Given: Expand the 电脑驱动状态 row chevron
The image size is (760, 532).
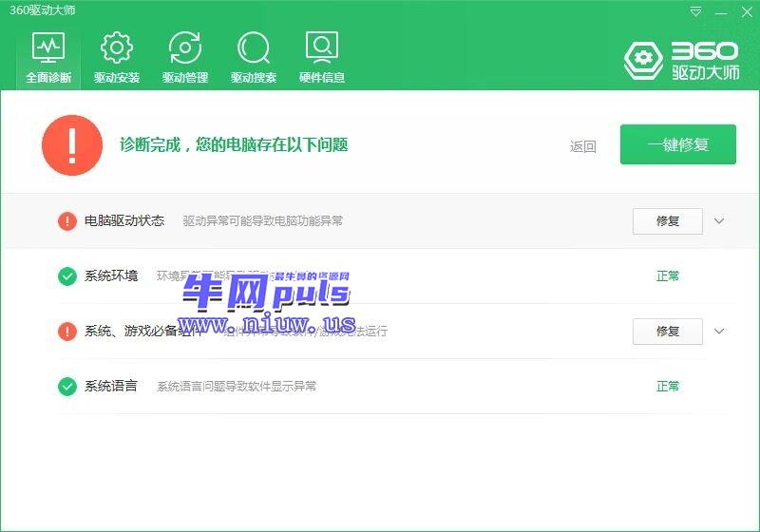Looking at the screenshot, I should (x=719, y=221).
